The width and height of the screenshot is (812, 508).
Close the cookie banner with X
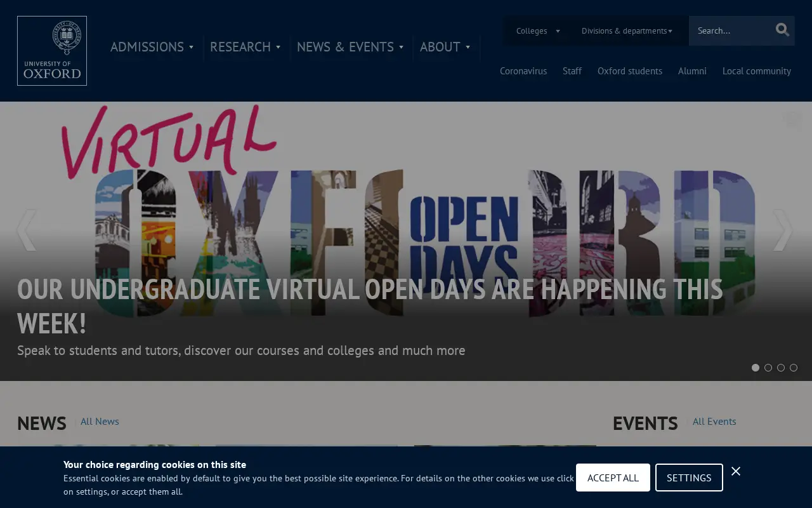[736, 471]
